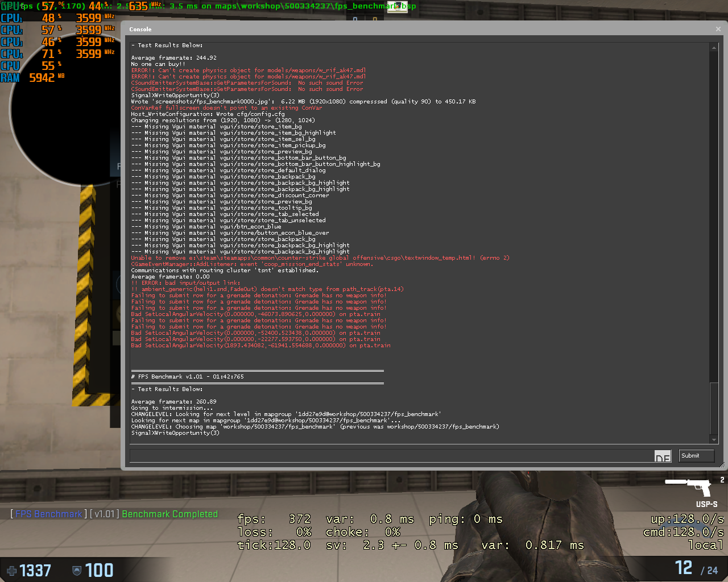Viewport: 728px width, 582px height.
Task: Click the 'loss: 0%' net graph value
Action: pos(274,532)
